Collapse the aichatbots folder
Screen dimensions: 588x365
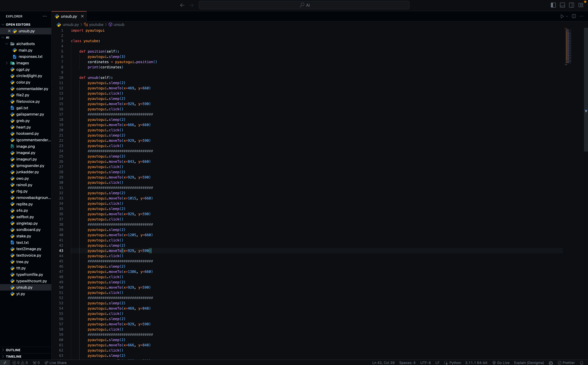[x=7, y=44]
